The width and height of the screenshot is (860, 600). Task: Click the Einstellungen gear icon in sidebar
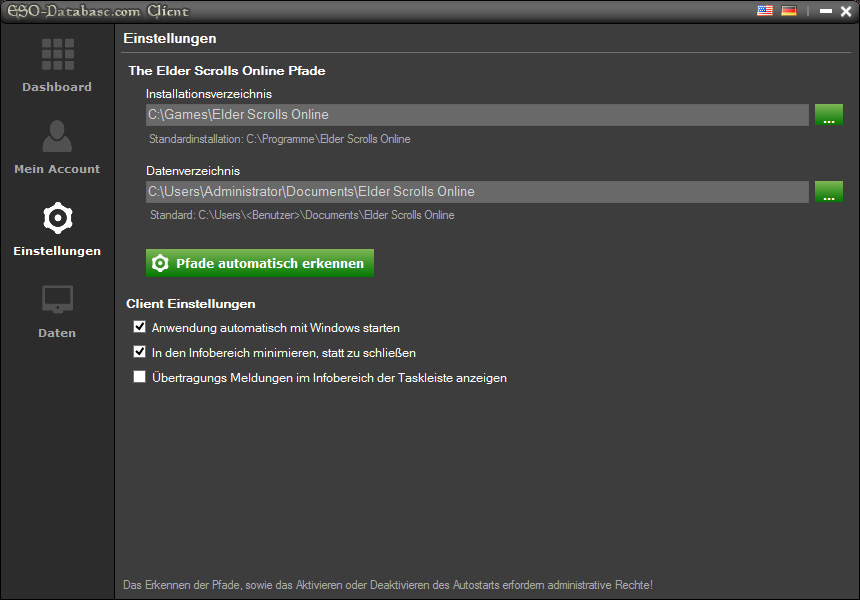pos(58,218)
